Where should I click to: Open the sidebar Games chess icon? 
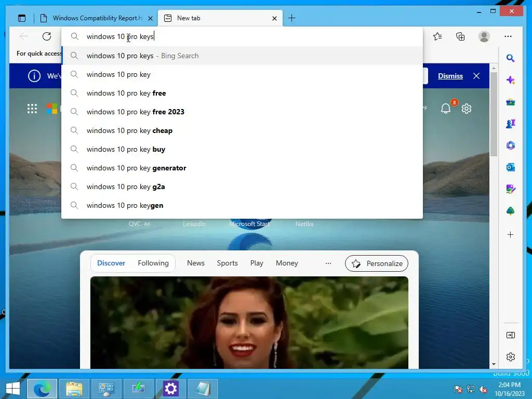pyautogui.click(x=510, y=124)
